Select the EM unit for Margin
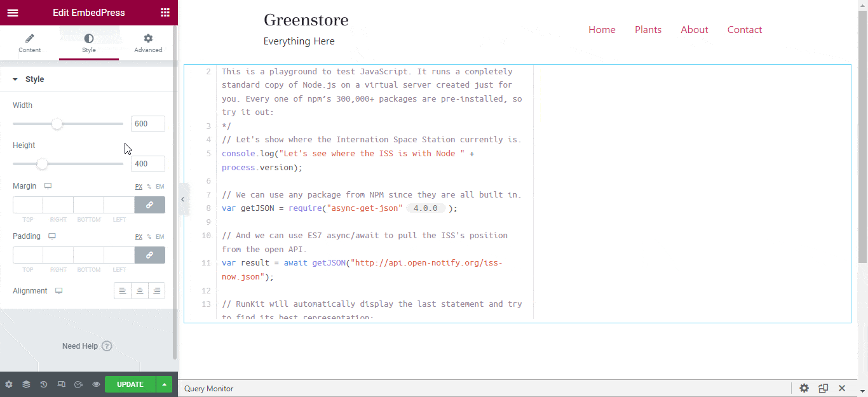Image resolution: width=868 pixels, height=397 pixels. (x=160, y=187)
